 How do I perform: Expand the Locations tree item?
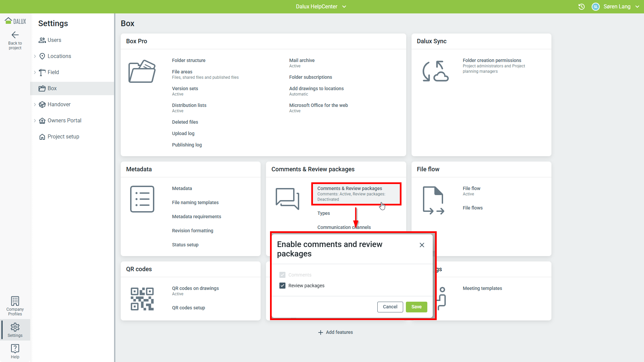pyautogui.click(x=35, y=56)
